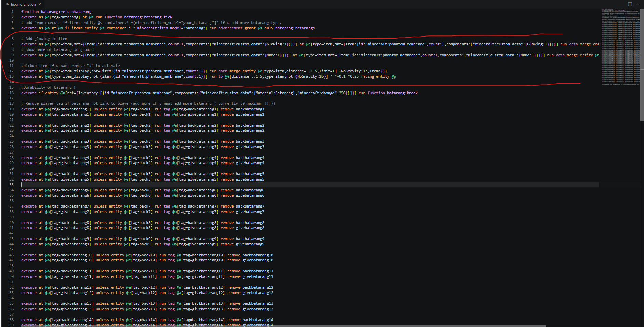Split the editor to the right
The image size is (644, 327).
(x=630, y=4)
